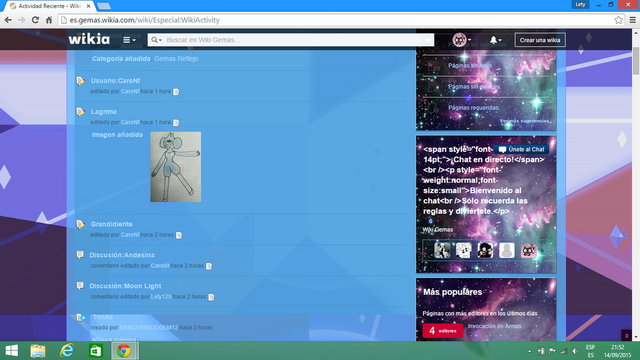The height and width of the screenshot is (360, 640).
Task: Open the Discusión:Moon Light link
Action: 125,286
